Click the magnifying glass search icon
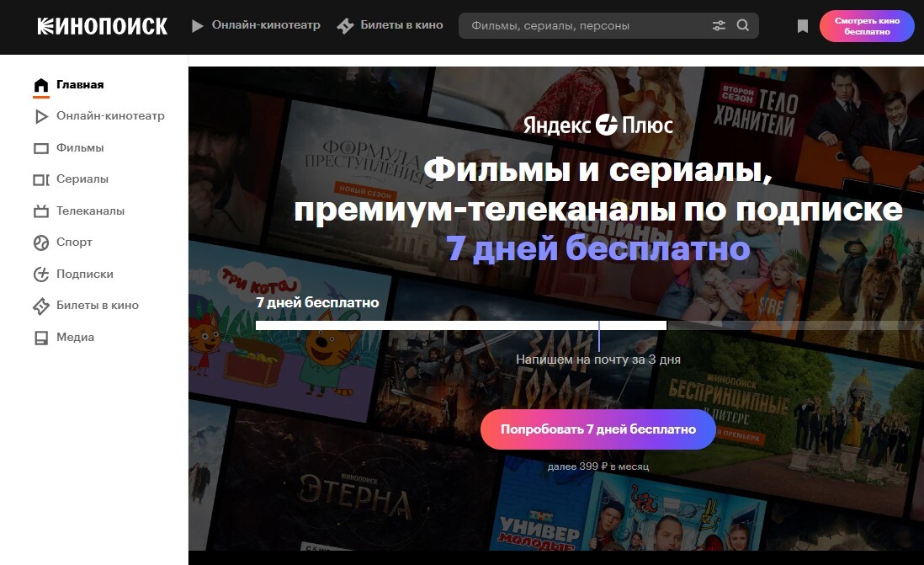The height and width of the screenshot is (565, 924). coord(743,25)
